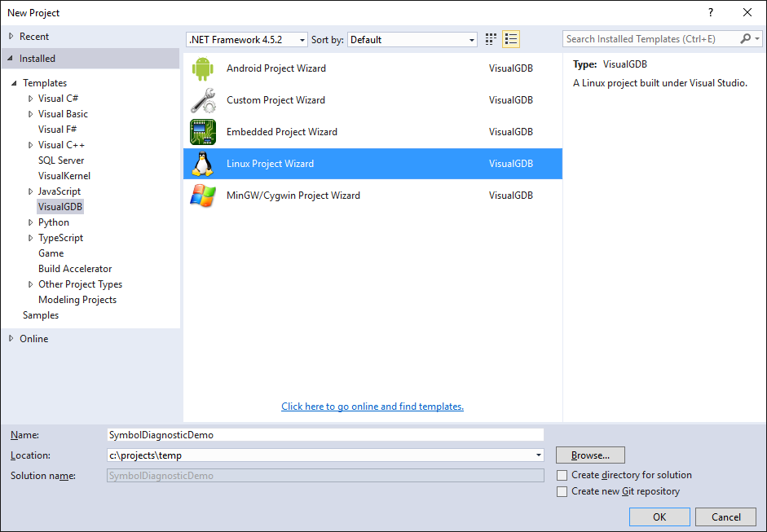This screenshot has height=532, width=767.
Task: Click the Custom Project Wizard wrench icon
Action: [202, 100]
